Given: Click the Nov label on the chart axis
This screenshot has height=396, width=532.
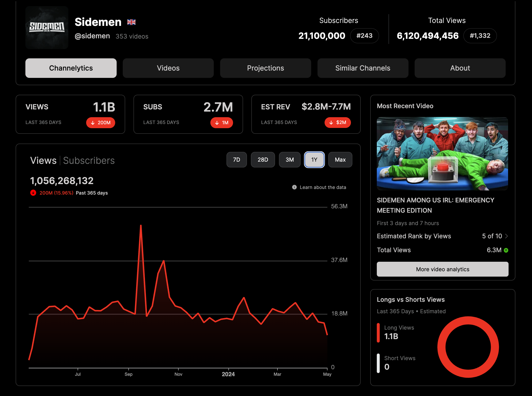Looking at the screenshot, I should click(178, 374).
